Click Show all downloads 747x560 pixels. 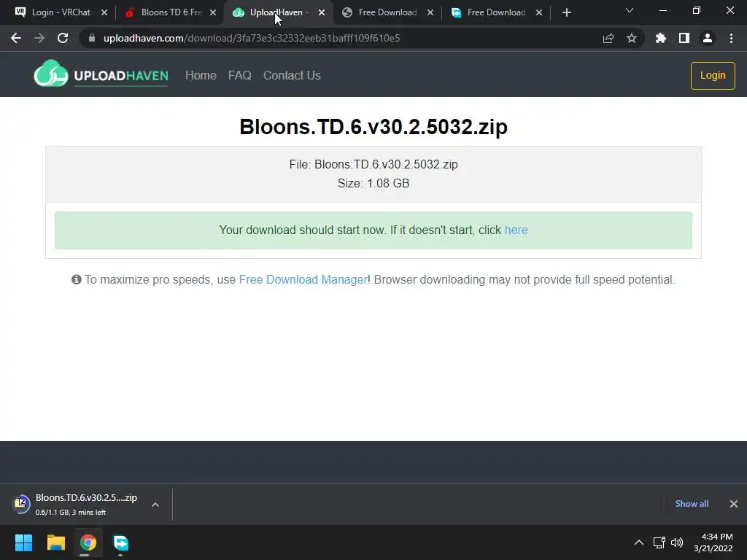click(x=692, y=504)
